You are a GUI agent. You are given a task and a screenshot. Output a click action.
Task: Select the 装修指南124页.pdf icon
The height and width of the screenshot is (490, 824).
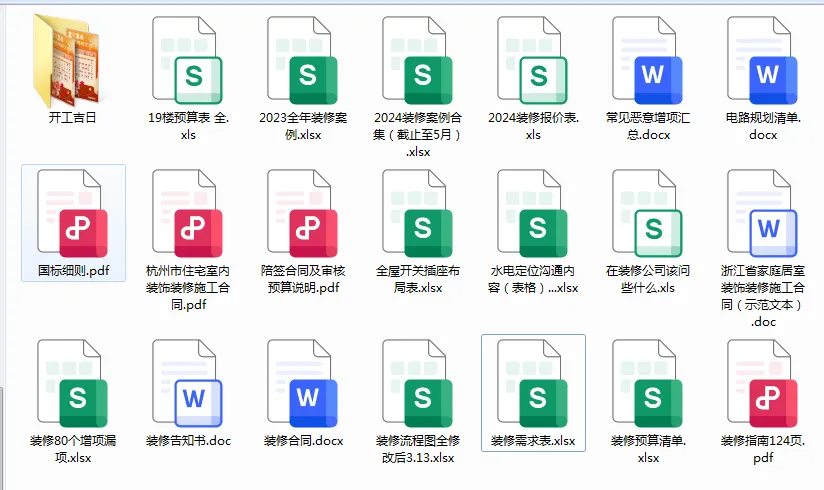click(763, 383)
